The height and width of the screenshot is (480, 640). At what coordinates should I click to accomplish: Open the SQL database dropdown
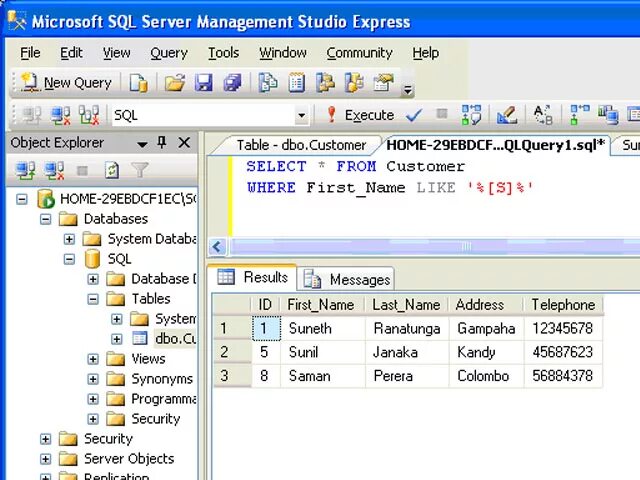(302, 116)
